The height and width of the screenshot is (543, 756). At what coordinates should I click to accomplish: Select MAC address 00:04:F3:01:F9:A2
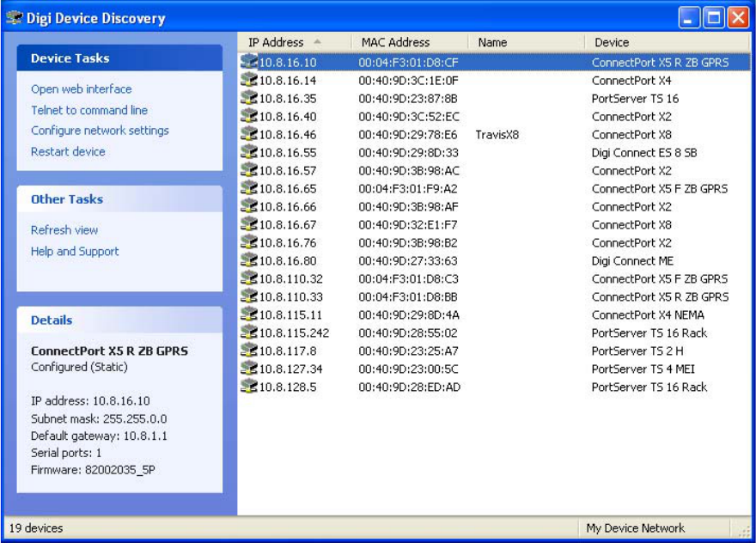coord(408,188)
